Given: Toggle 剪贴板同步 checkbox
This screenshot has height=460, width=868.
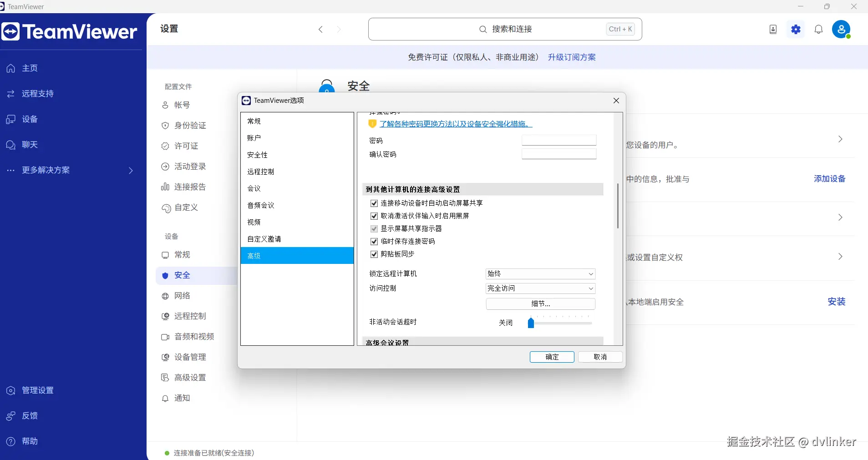Looking at the screenshot, I should [374, 254].
